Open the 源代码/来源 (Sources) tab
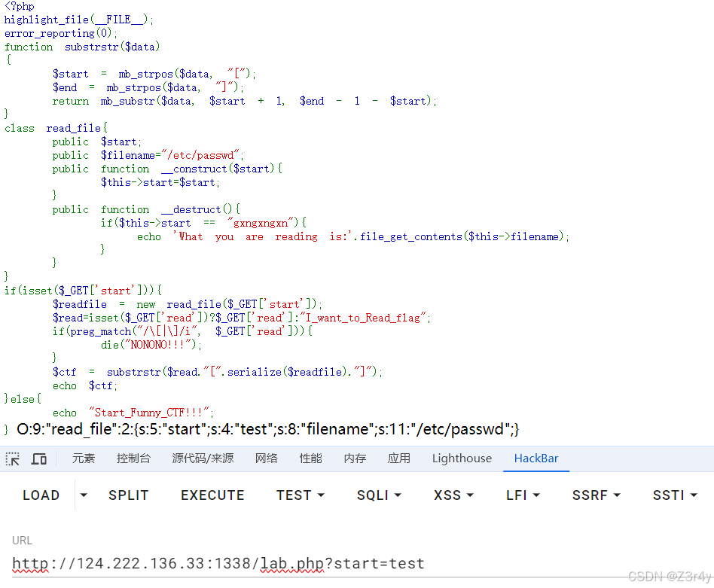The image size is (714, 588). point(203,459)
